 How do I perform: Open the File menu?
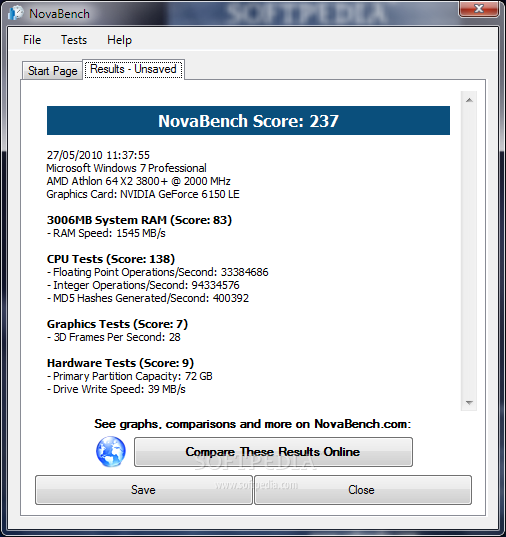point(32,40)
